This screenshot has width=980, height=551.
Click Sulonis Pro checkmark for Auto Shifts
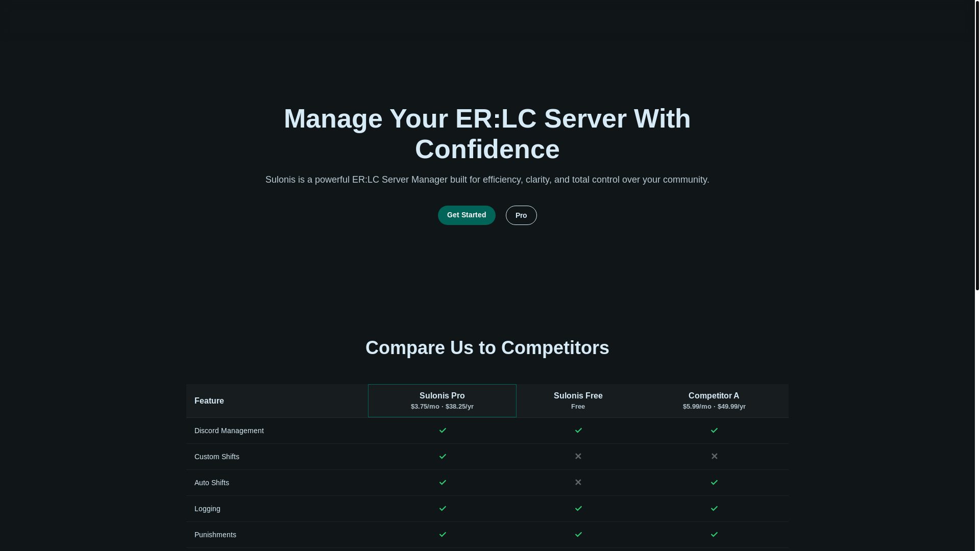443,483
